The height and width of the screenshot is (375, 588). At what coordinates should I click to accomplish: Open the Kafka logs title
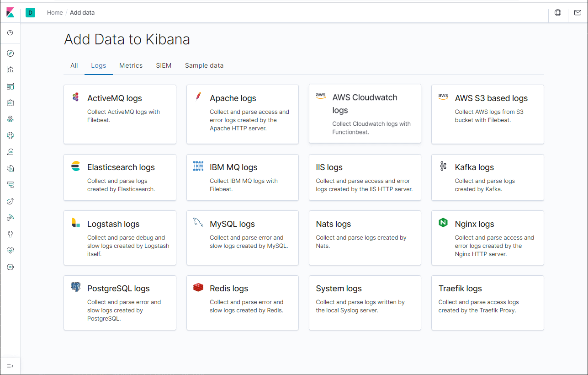coord(474,167)
